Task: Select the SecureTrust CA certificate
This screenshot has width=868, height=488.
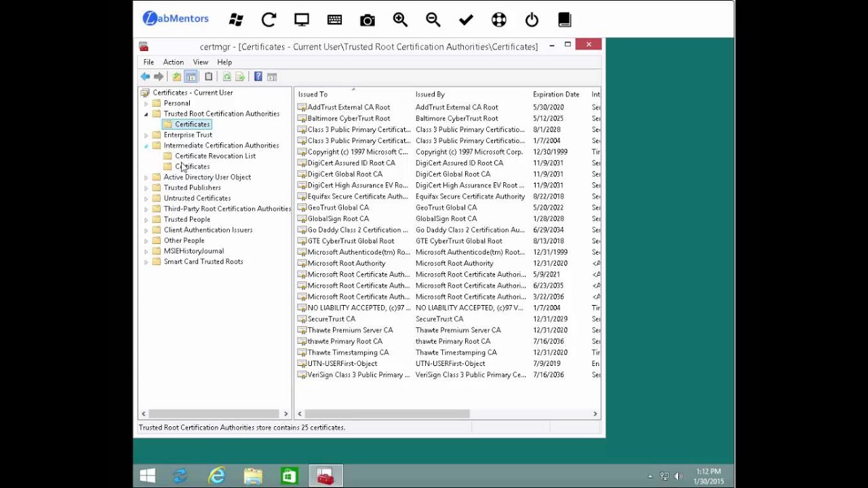Action: point(331,319)
